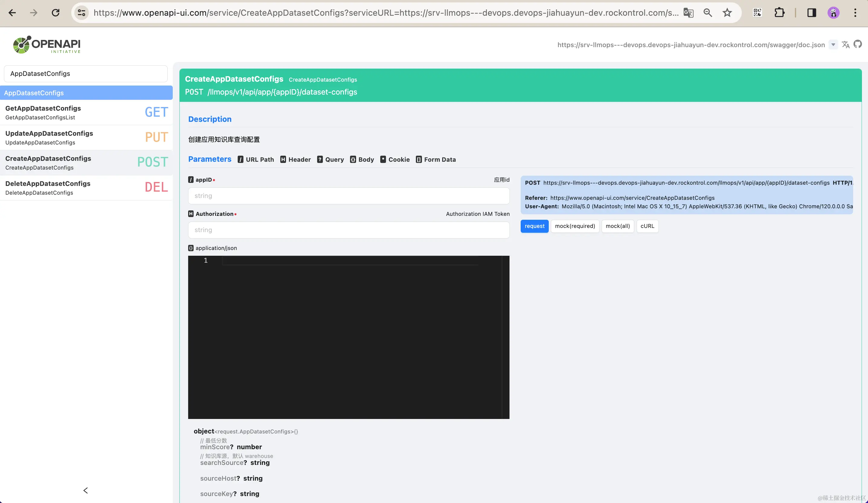Reload the page with refresh icon
This screenshot has width=868, height=503.
click(56, 13)
